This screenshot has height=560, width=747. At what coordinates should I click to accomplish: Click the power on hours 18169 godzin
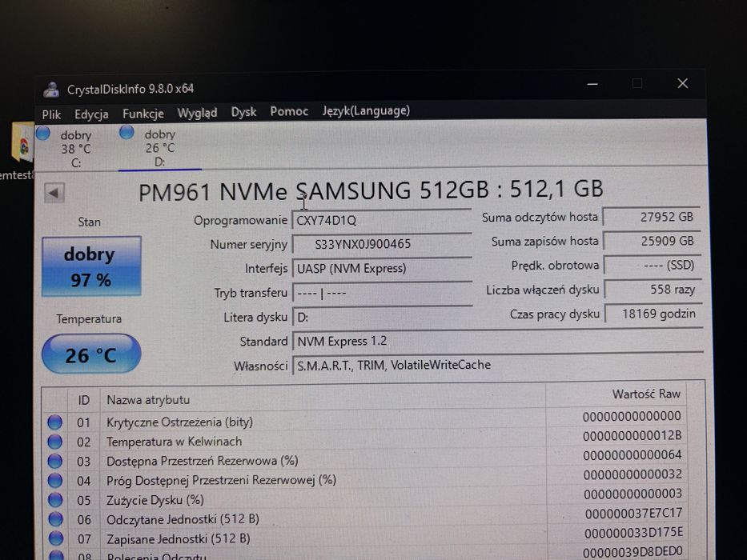[653, 314]
